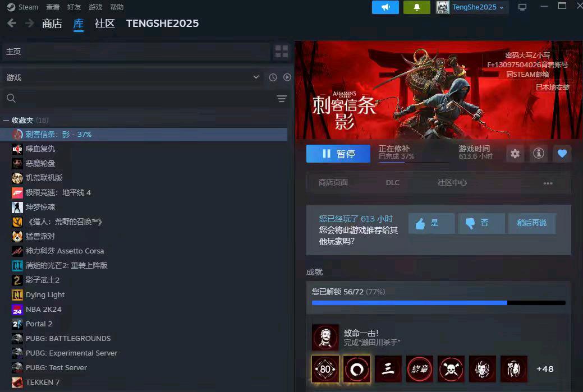Open the announcements megaphone icon
The width and height of the screenshot is (583, 392).
385,7
